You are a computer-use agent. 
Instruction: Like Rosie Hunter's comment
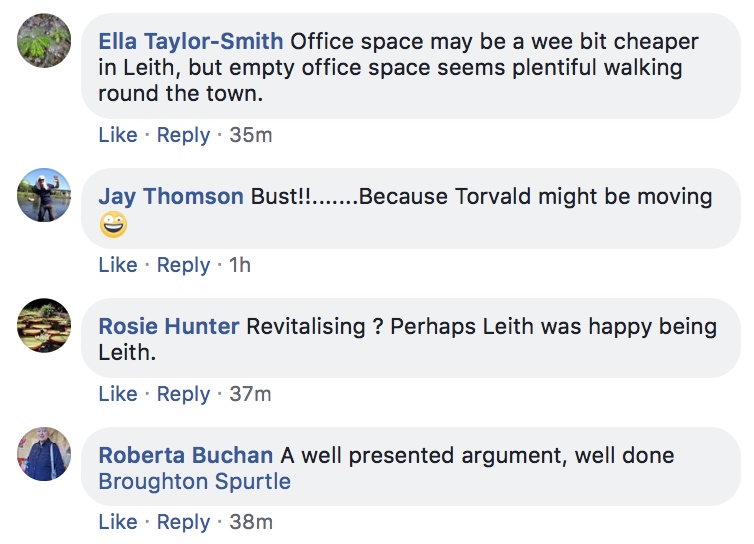118,393
